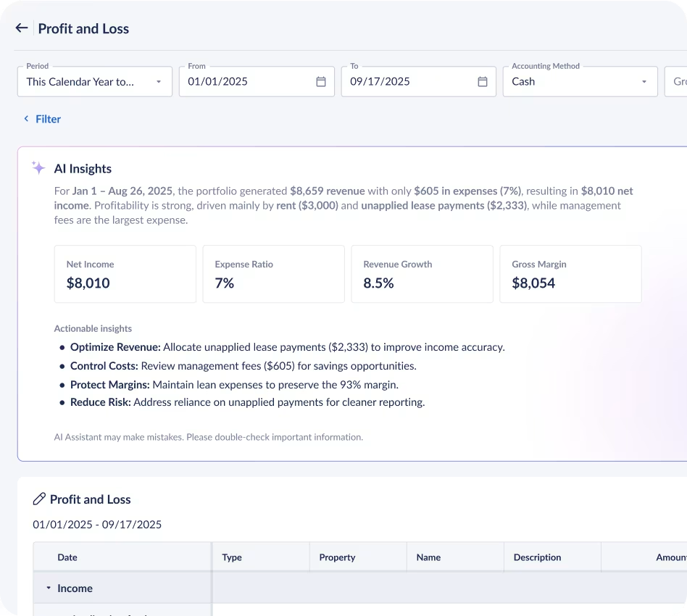The image size is (687, 616).
Task: Click the back arrow to exit Profit and Loss
Action: tap(21, 27)
